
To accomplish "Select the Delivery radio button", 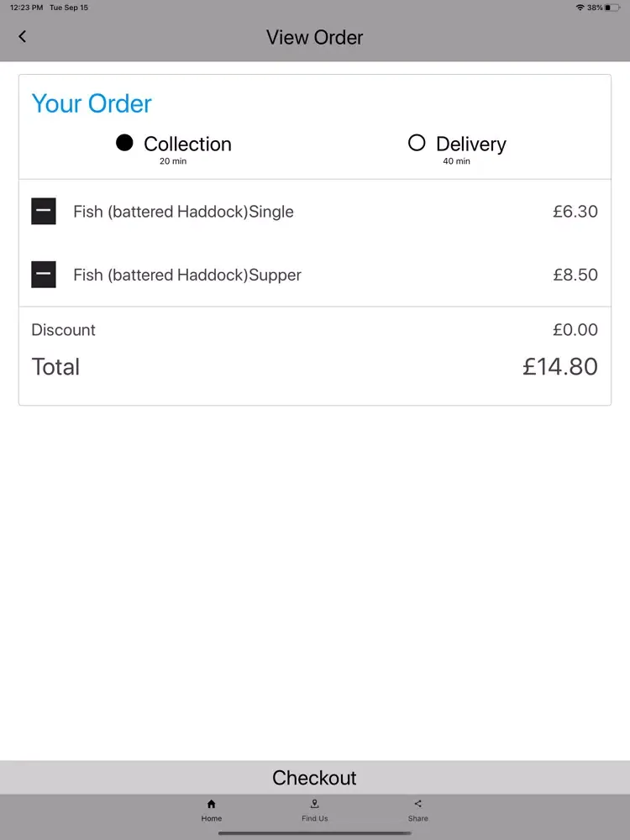I will 417,143.
